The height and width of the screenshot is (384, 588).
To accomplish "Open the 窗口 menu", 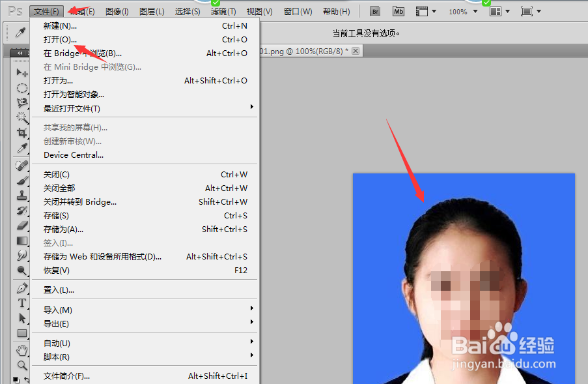I will click(297, 10).
